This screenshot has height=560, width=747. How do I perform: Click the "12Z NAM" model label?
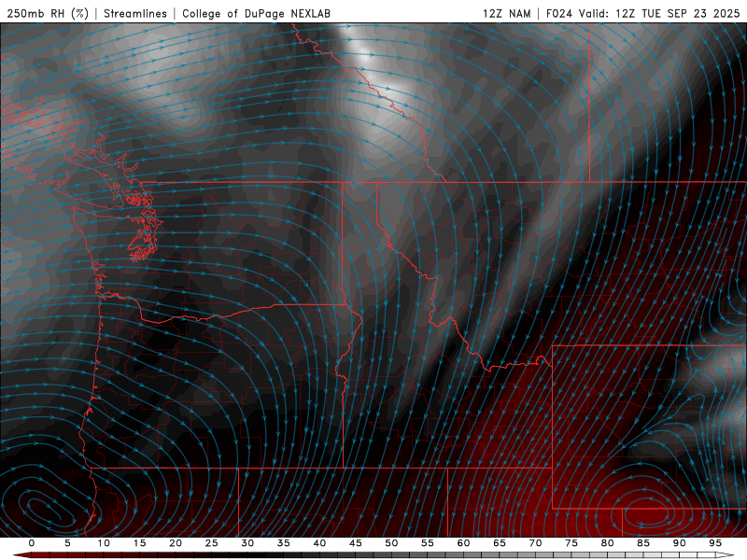click(x=507, y=13)
